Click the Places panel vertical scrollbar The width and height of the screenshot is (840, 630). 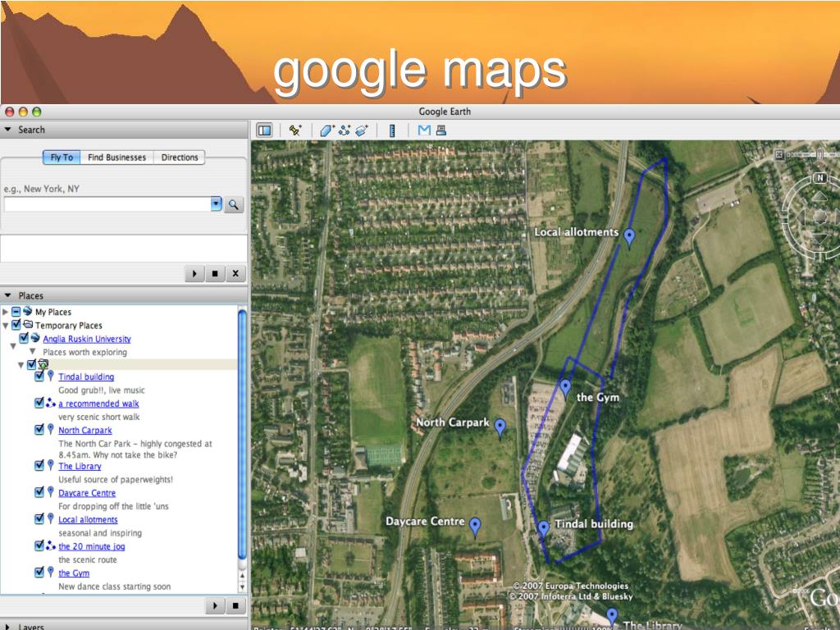pos(242,434)
